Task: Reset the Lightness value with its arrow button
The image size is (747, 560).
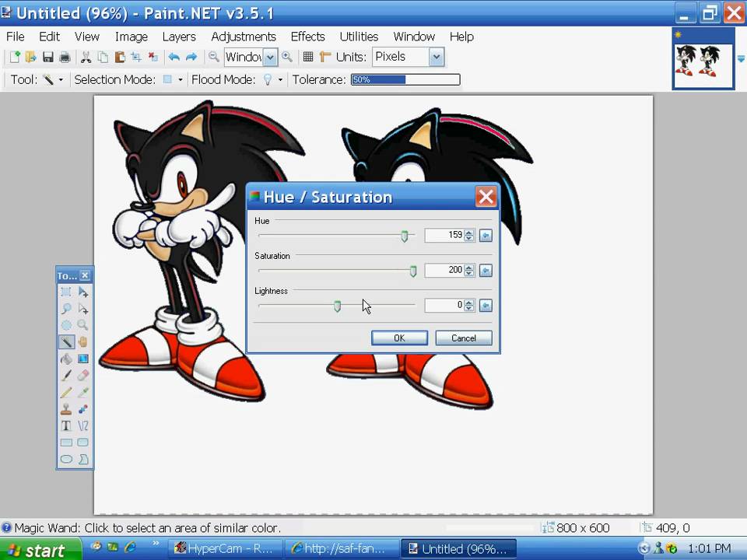Action: pyautogui.click(x=486, y=305)
